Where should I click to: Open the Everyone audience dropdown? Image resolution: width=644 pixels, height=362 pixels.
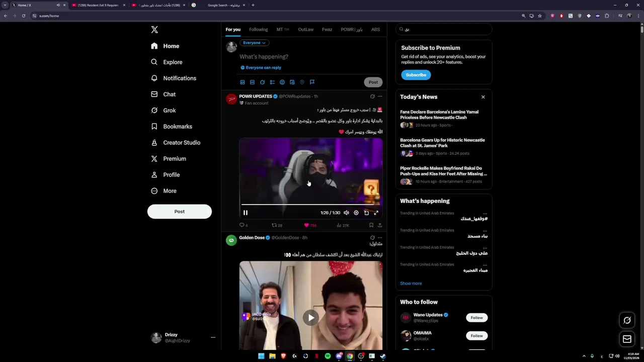254,43
